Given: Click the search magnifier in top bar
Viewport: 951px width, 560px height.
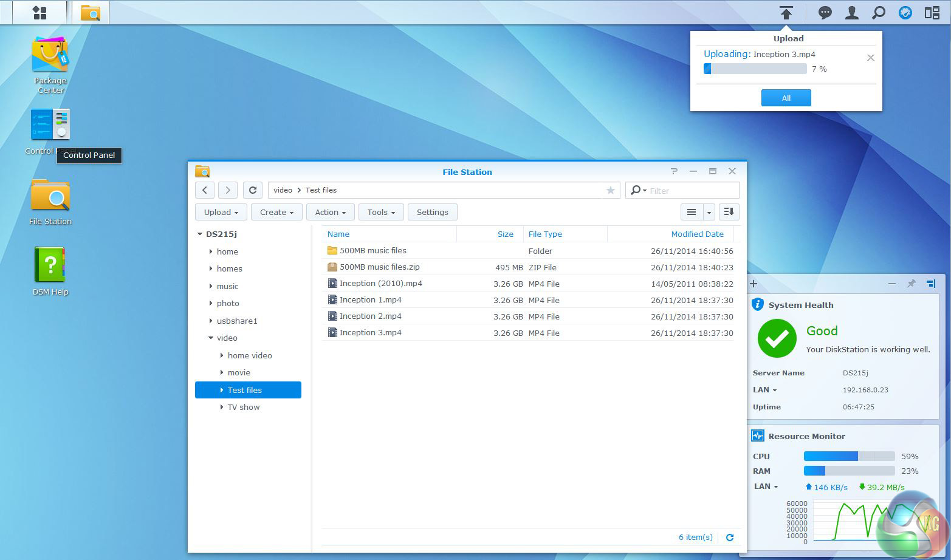Looking at the screenshot, I should click(x=878, y=13).
